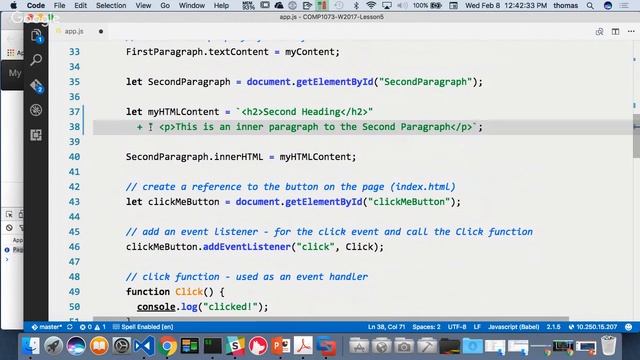The image size is (640, 360).
Task: Click the Wi-Fi icon in menu bar
Action: tap(371, 5)
